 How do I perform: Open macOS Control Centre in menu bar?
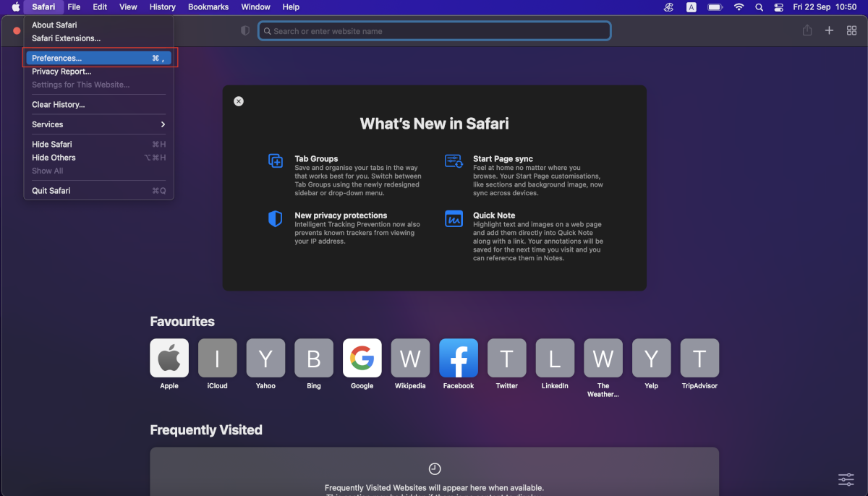click(x=779, y=7)
